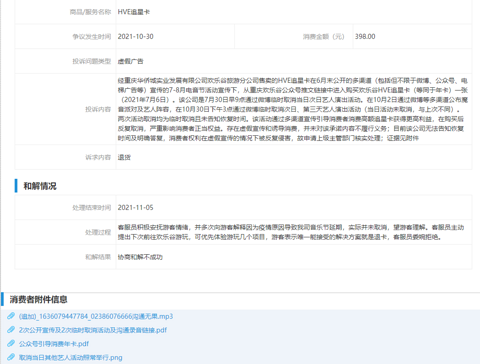Open the .png image attachment link
The image size is (480, 364).
tap(70, 357)
